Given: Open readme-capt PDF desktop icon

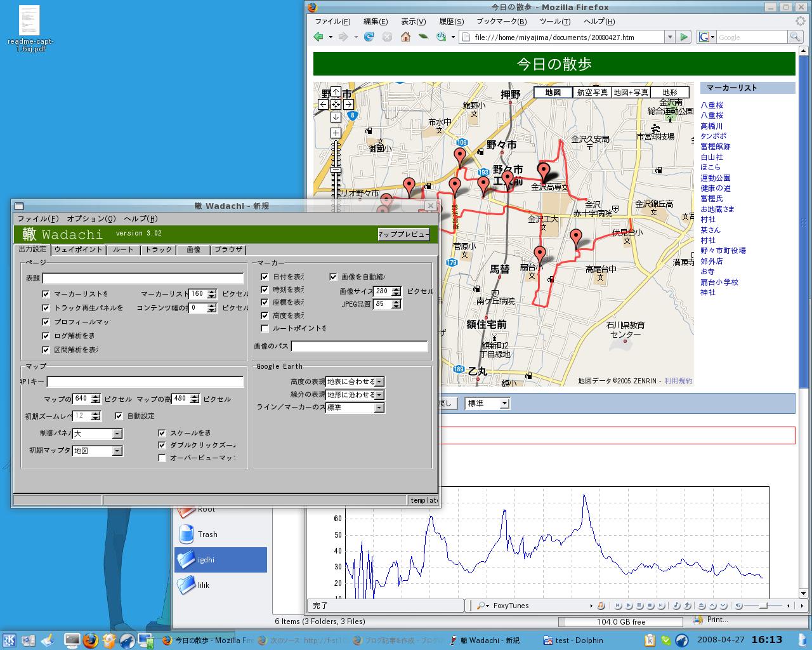Looking at the screenshot, I should pyautogui.click(x=29, y=21).
